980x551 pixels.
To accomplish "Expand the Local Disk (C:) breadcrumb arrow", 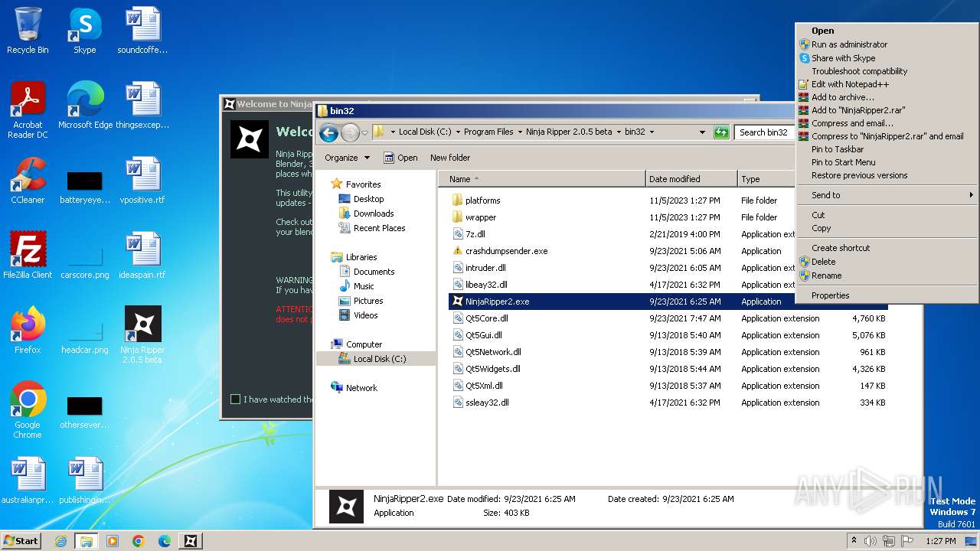I will point(457,132).
